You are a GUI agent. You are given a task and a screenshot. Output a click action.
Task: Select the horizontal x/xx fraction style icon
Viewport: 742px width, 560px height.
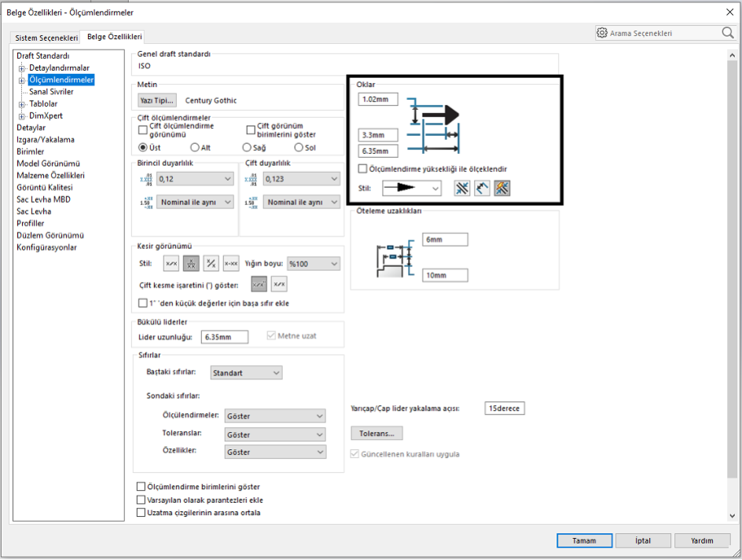(171, 263)
